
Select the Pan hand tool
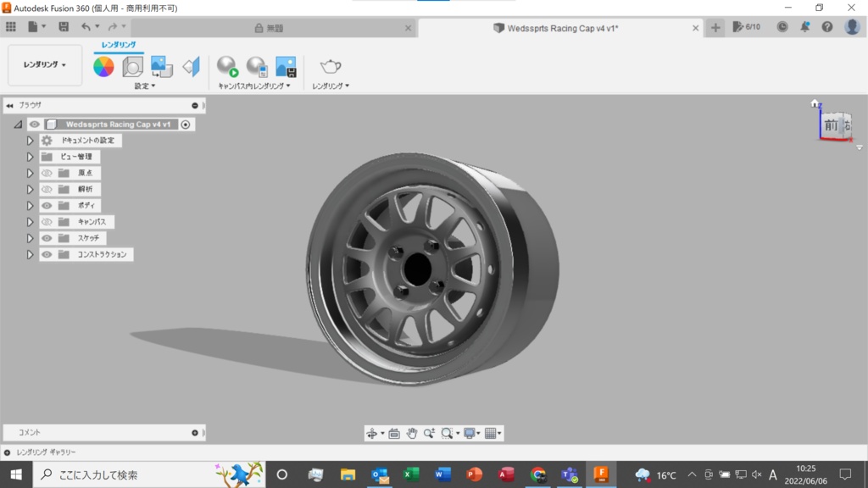412,433
